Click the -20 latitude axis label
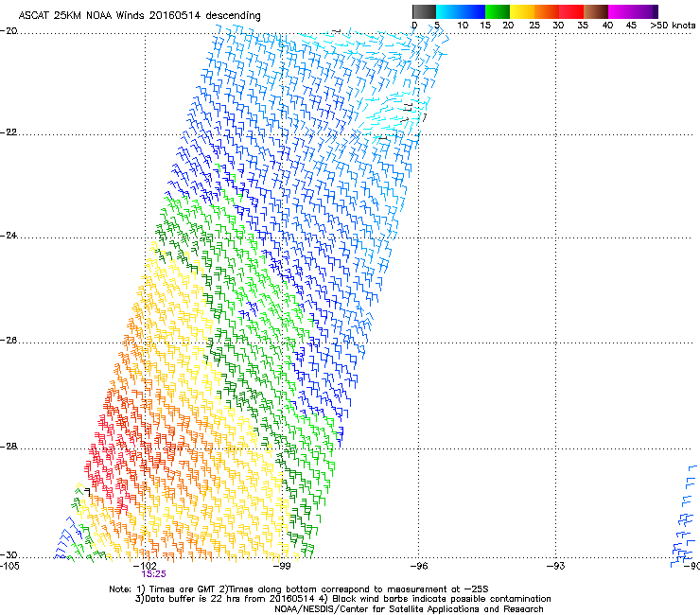This screenshot has height=615, width=700. 9,31
